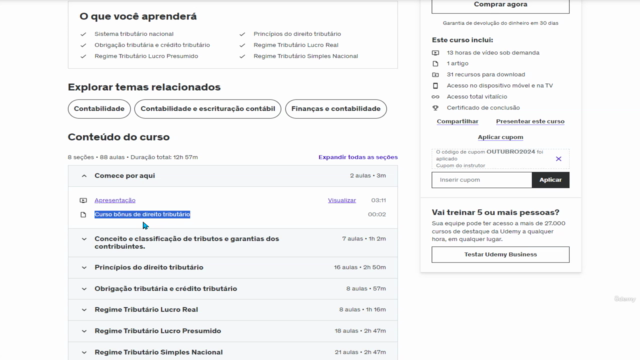The image size is (640, 360).
Task: Click the Garantia de devolução do dinheiro text
Action: click(500, 23)
